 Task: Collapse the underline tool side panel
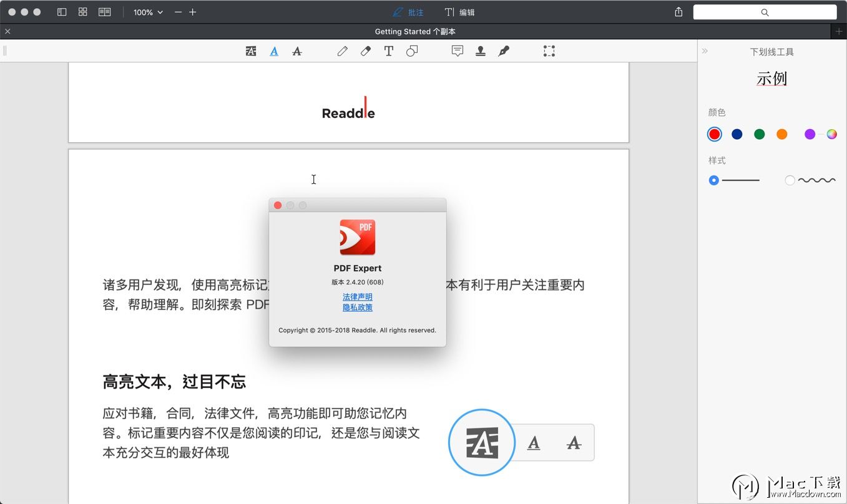705,51
